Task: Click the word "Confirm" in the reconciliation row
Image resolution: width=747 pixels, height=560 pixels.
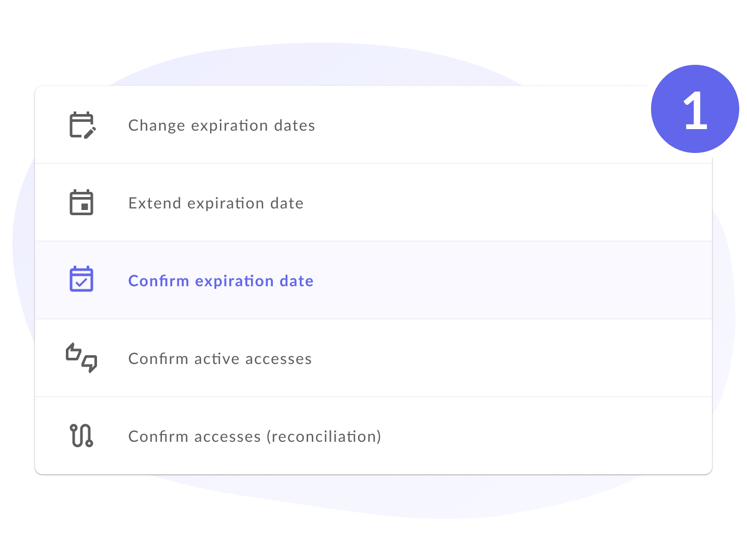Action: (158, 437)
